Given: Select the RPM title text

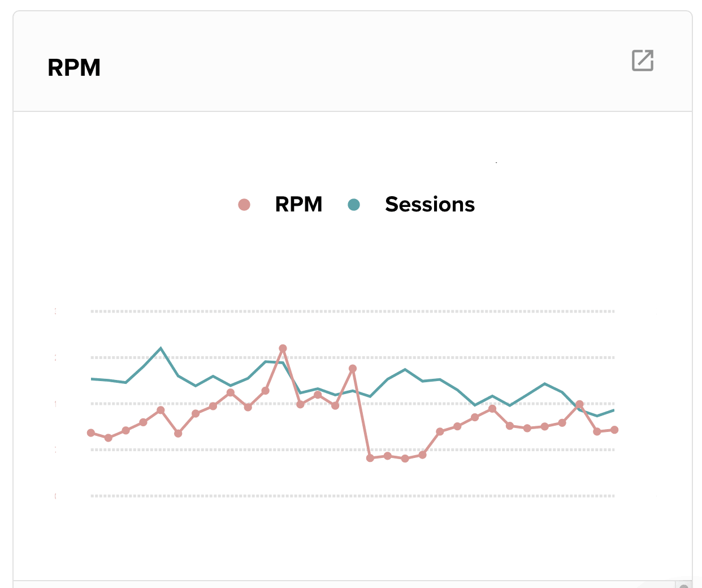Looking at the screenshot, I should 74,67.
